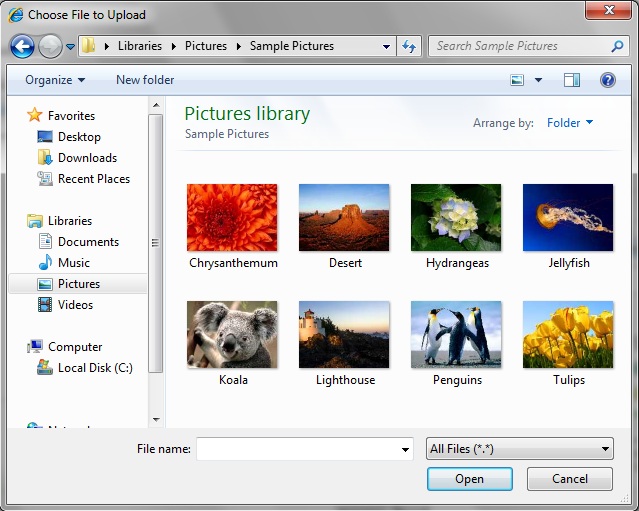Image resolution: width=639 pixels, height=511 pixels.
Task: Click the Open button
Action: tap(469, 479)
